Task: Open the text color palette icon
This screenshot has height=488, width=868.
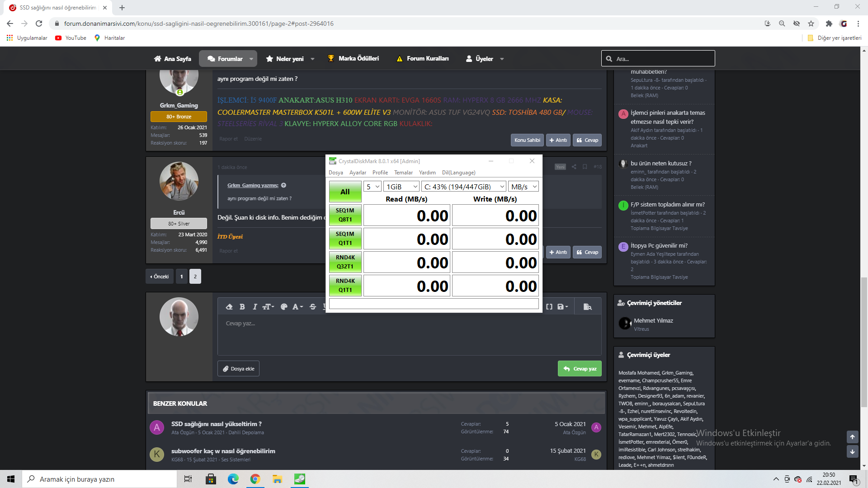Action: (x=284, y=307)
